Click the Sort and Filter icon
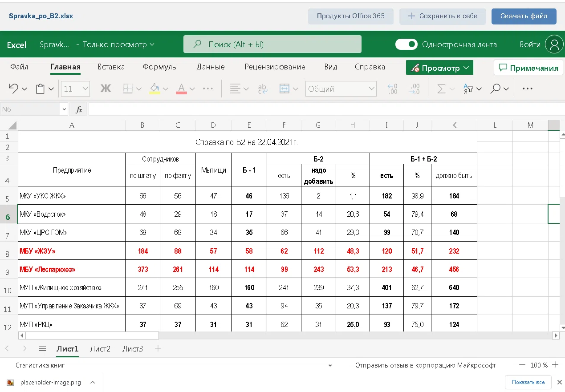This screenshot has height=392, width=565. click(x=468, y=89)
